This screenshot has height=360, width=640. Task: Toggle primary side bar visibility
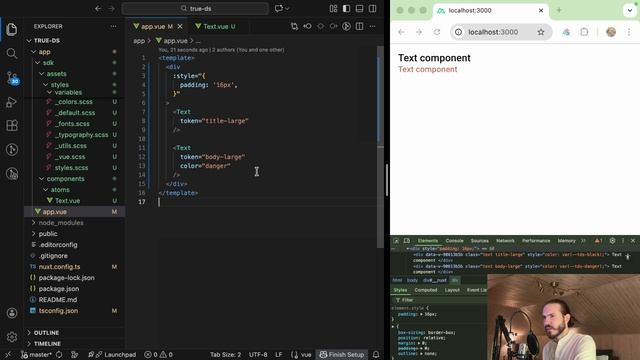[347, 9]
